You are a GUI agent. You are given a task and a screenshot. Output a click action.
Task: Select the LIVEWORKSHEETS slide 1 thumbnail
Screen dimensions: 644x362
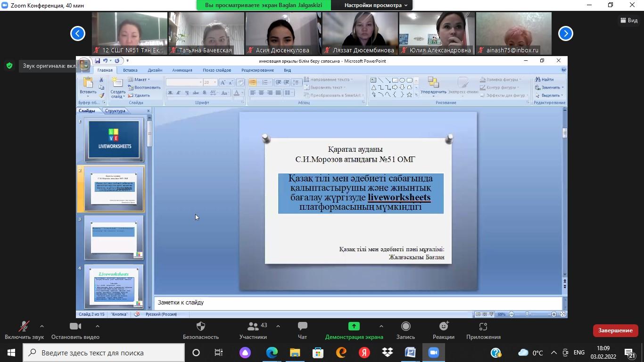(114, 140)
